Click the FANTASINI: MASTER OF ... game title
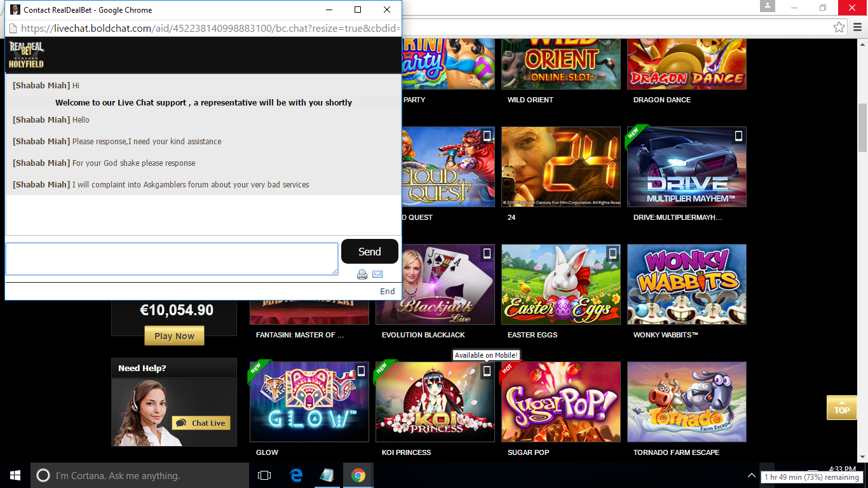Screen dimensions: 868x488 [300, 335]
